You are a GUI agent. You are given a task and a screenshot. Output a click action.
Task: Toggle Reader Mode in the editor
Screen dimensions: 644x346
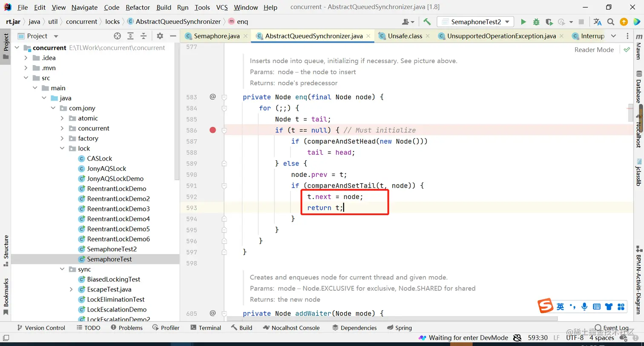coord(594,50)
